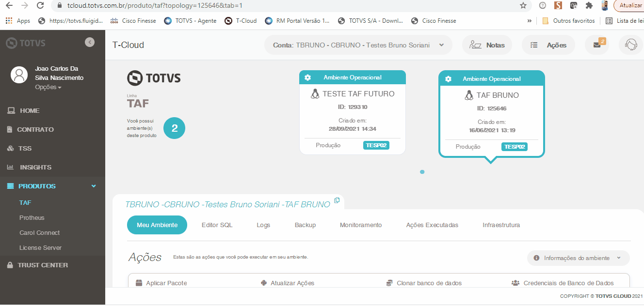The image size is (644, 307).
Task: Switch to Meu Ambiente tab
Action: 157,225
